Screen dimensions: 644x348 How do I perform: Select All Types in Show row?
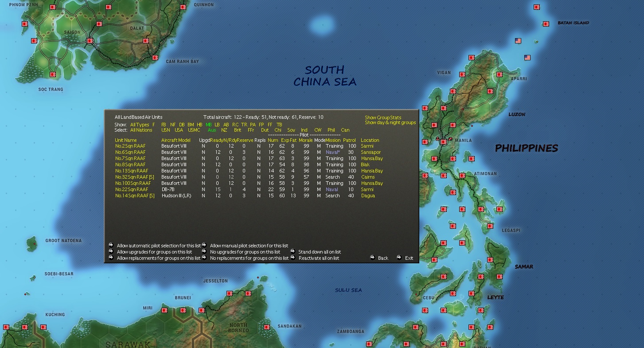click(x=140, y=125)
